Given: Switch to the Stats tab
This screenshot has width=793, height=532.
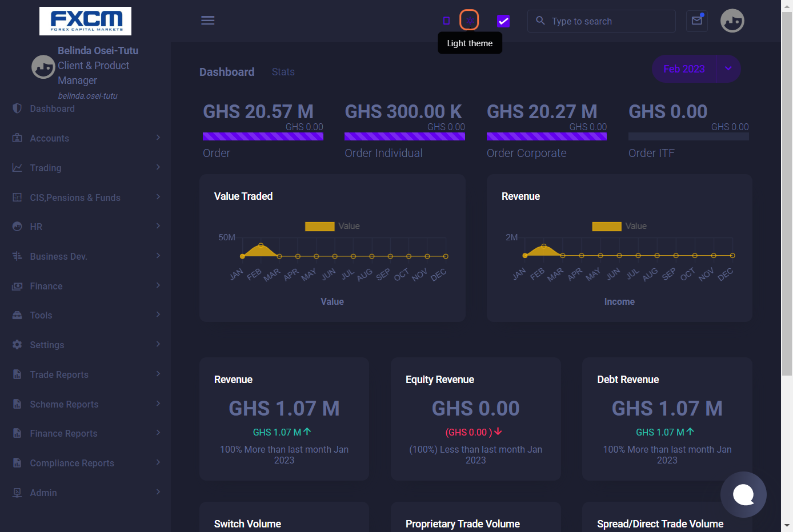Looking at the screenshot, I should coord(283,72).
